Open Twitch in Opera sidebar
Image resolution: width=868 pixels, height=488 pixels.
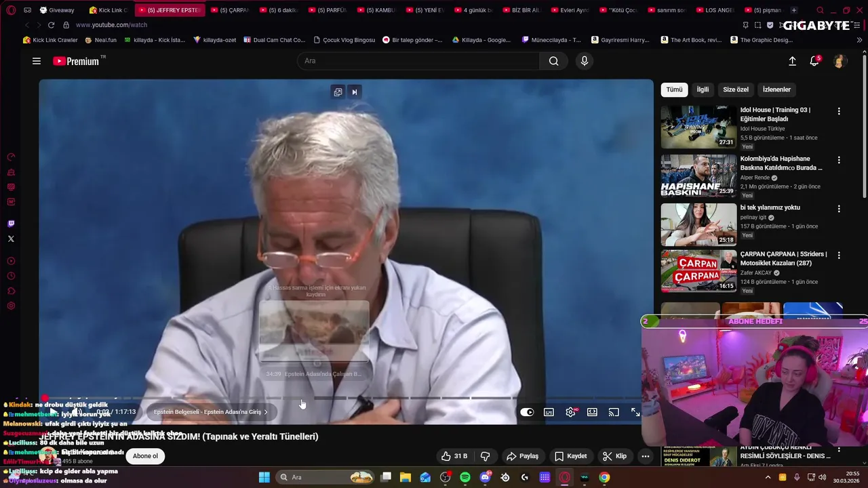click(x=11, y=224)
